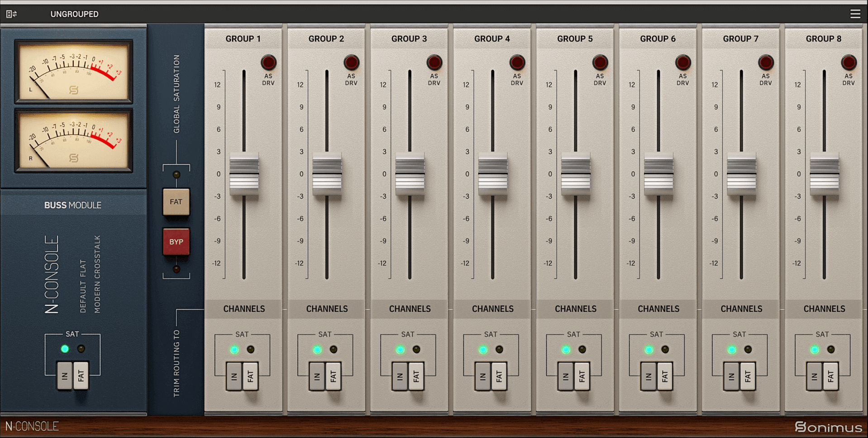
Task: Open the Group 1 CHANNELS list
Action: click(244, 309)
